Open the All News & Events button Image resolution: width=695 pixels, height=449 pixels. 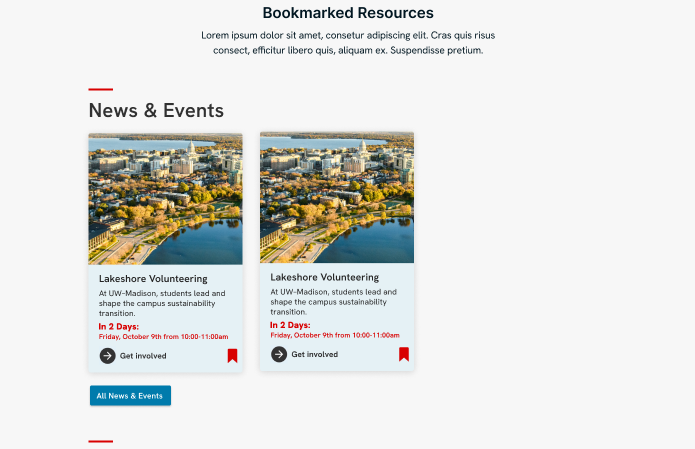point(130,395)
